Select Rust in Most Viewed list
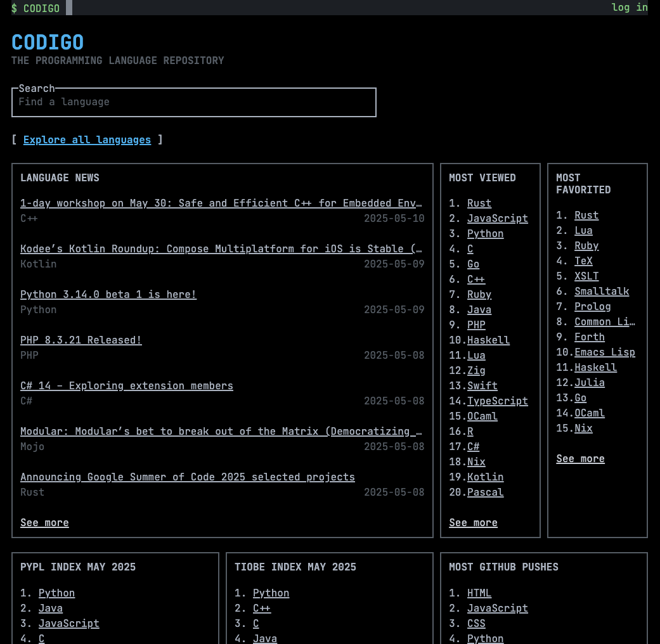The image size is (660, 644). pos(479,203)
